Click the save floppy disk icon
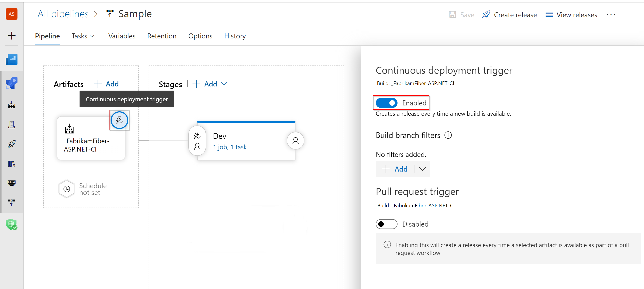644x289 pixels. (x=452, y=15)
